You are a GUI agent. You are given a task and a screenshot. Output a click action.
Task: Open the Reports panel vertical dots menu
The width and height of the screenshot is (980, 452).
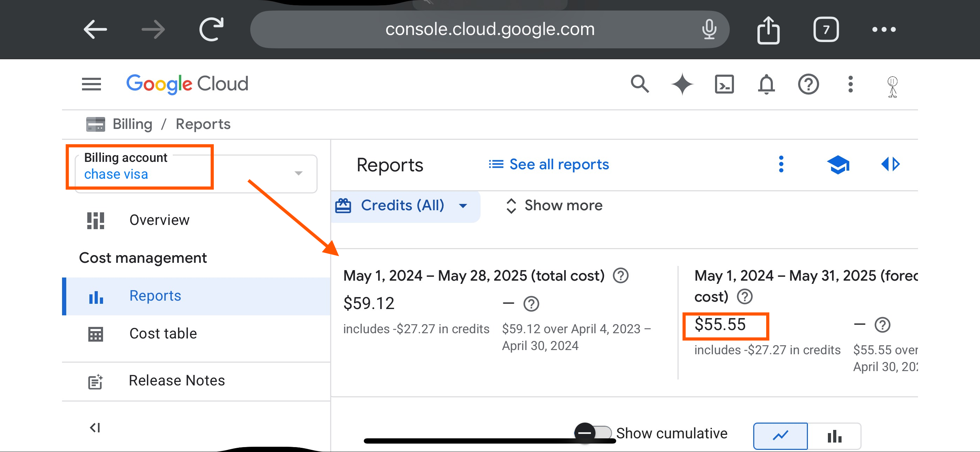pos(781,164)
